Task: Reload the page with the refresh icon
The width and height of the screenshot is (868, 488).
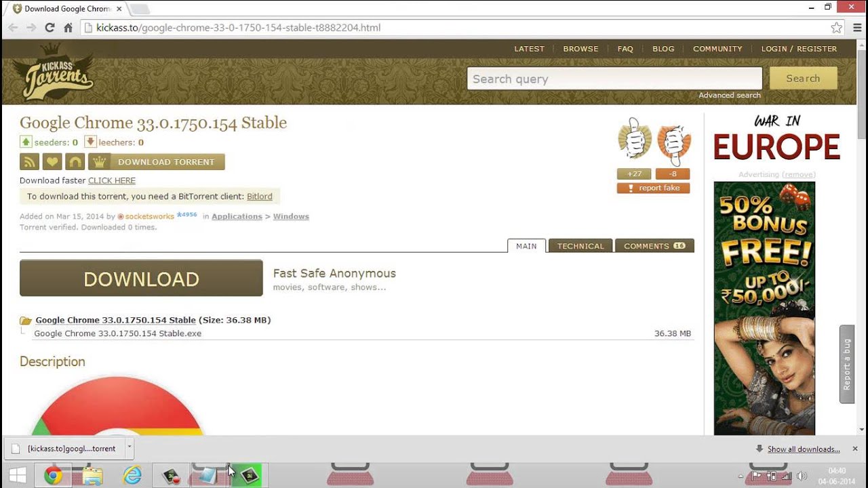Action: [x=50, y=28]
